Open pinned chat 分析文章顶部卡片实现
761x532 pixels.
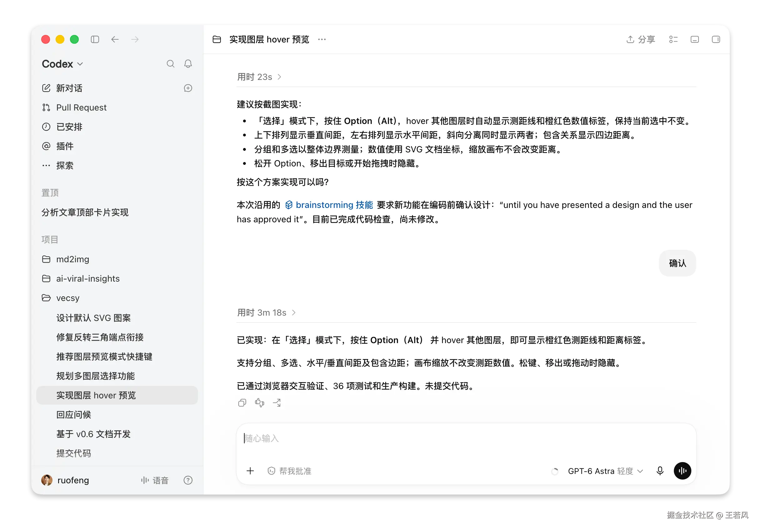pos(117,212)
